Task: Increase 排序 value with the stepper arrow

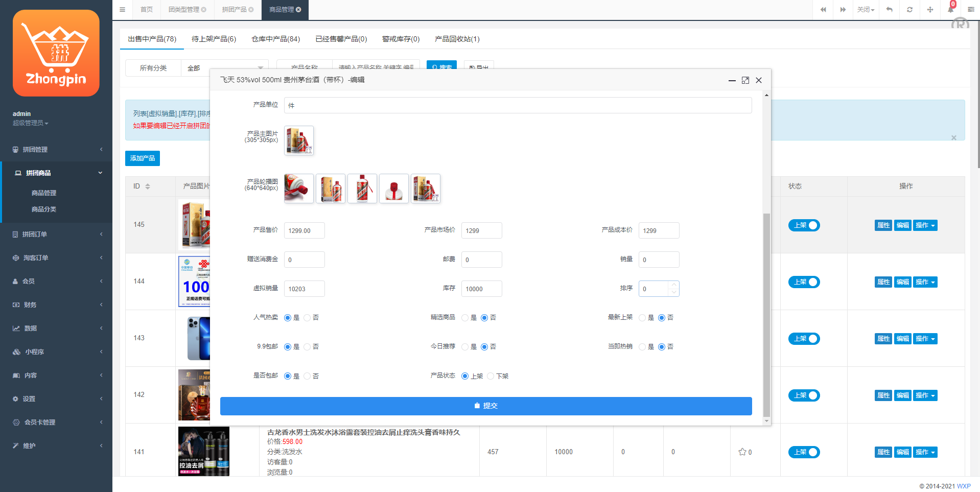Action: pyautogui.click(x=674, y=285)
